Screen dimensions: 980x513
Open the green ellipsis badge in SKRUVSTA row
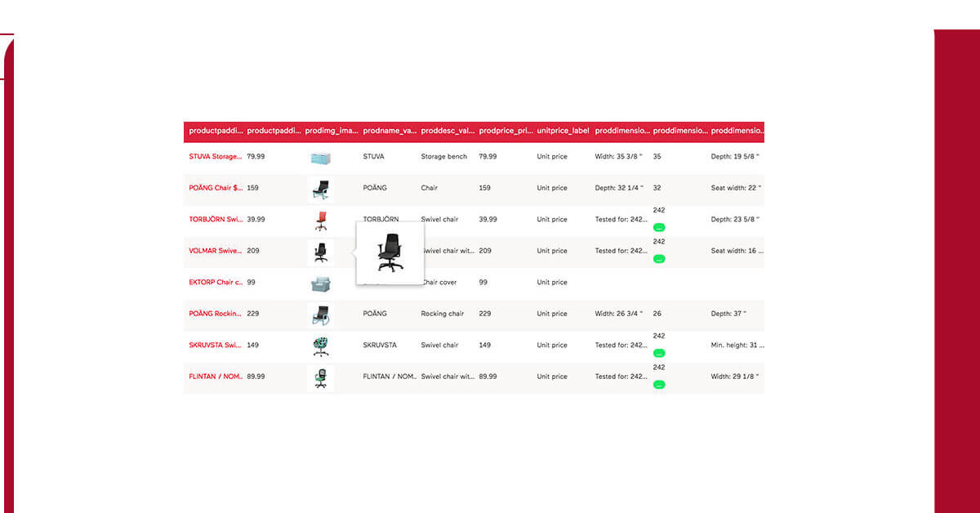click(x=659, y=353)
